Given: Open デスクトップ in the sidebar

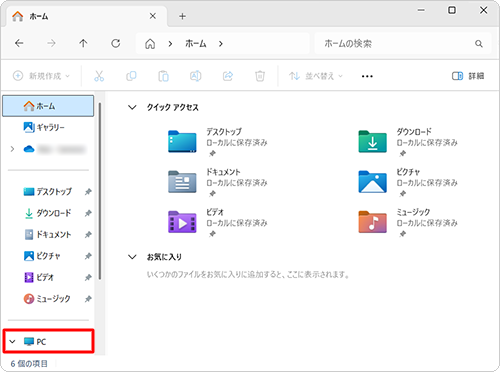Looking at the screenshot, I should tap(47, 192).
